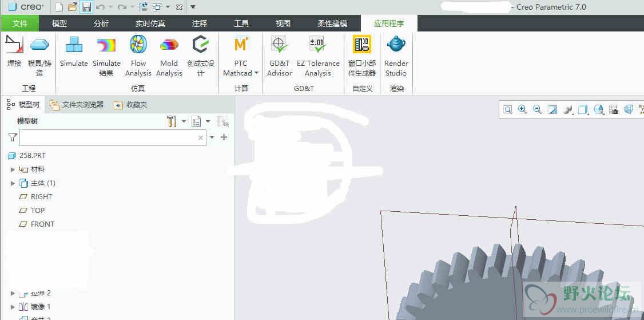Focus the model tree search field

pos(113,138)
